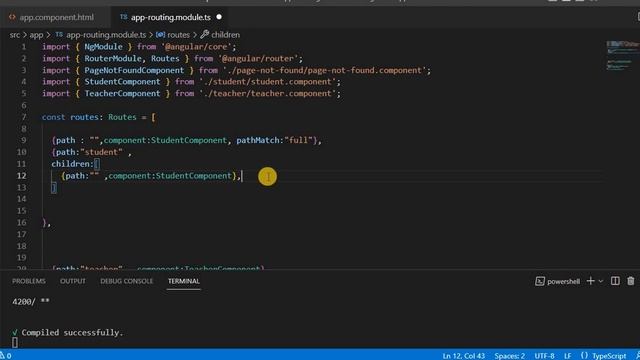Click 'StudentComponent' in line 4 import

point(122,82)
